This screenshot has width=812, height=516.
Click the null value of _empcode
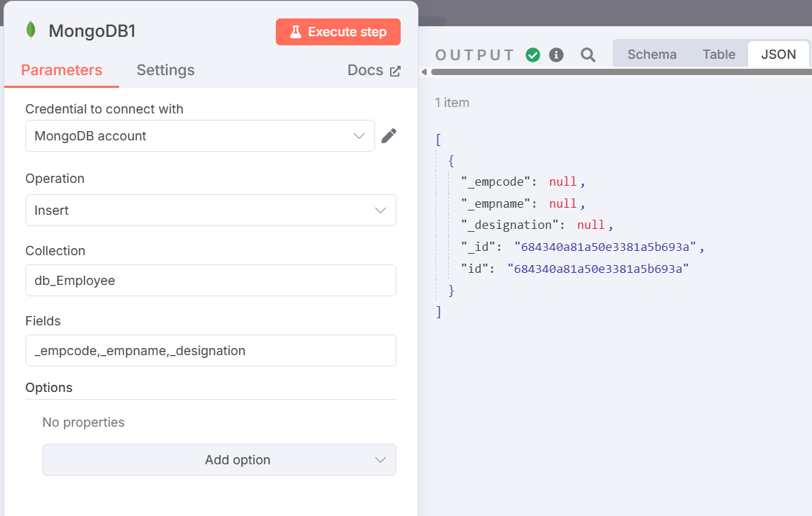coord(563,181)
